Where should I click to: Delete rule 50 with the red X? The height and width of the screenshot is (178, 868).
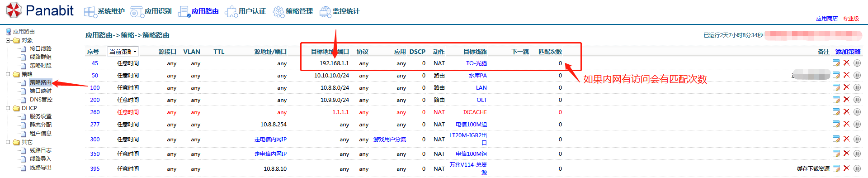pyautogui.click(x=846, y=75)
